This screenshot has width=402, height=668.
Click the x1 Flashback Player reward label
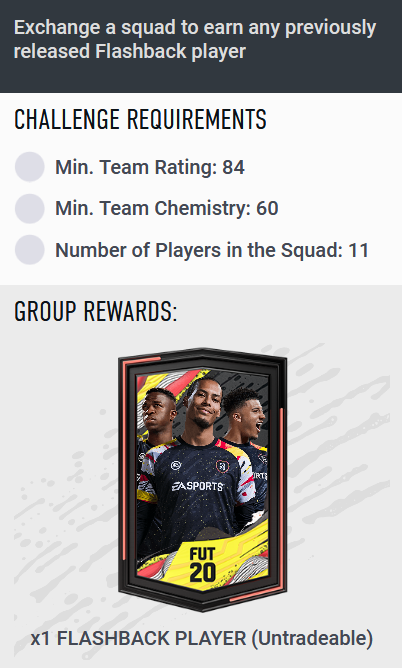pos(202,638)
